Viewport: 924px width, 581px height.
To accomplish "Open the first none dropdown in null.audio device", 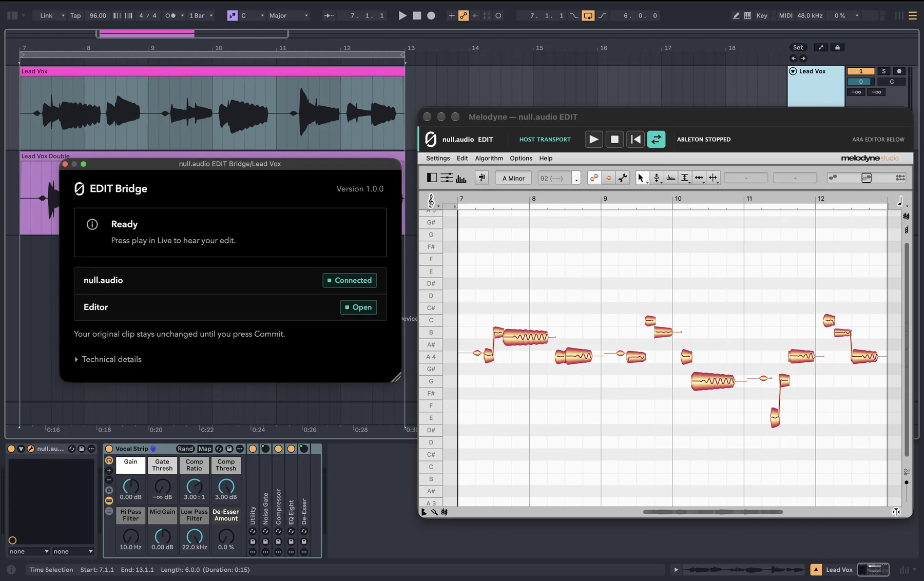I will pos(29,551).
